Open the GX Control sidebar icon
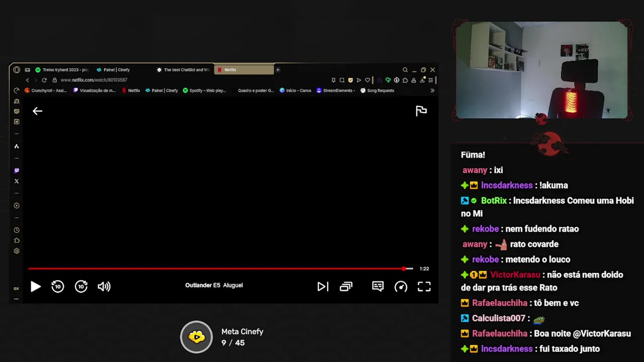Screen dimensions: 644x362 [x=16, y=289]
